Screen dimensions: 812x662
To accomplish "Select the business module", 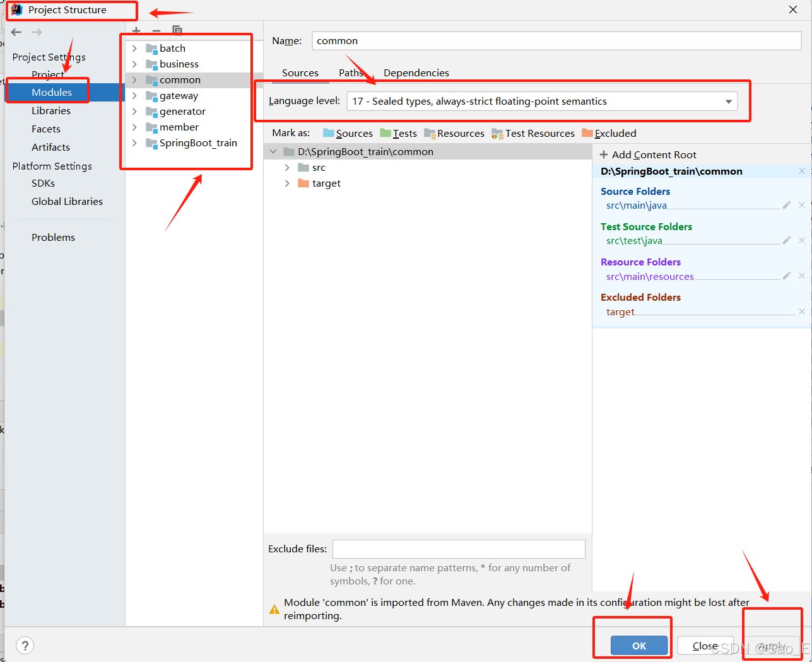I will (179, 64).
